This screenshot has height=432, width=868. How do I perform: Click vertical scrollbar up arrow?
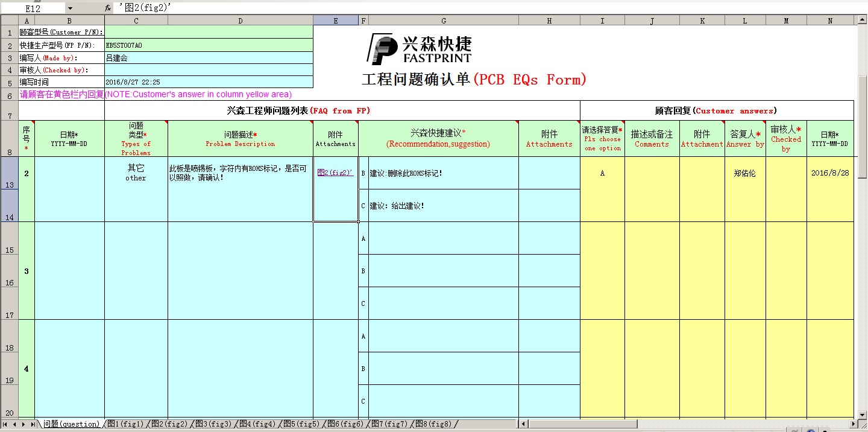(x=861, y=21)
